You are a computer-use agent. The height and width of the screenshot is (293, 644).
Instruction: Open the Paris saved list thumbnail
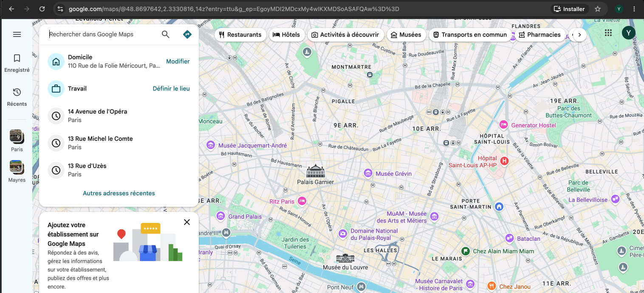click(17, 141)
